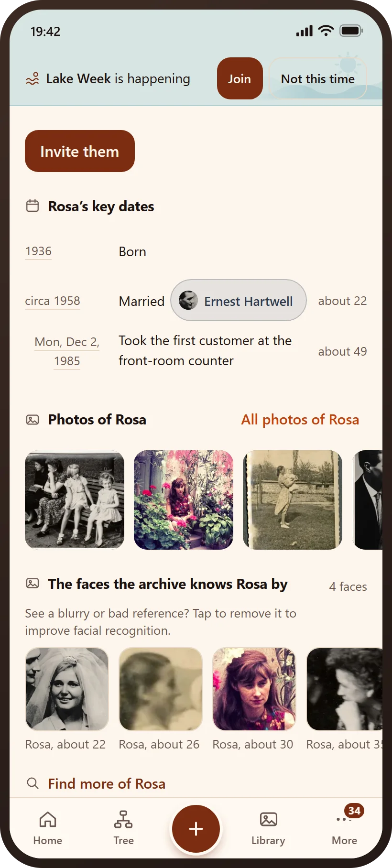
Task: Open Ernest Hartwell's profile chip
Action: point(239,300)
